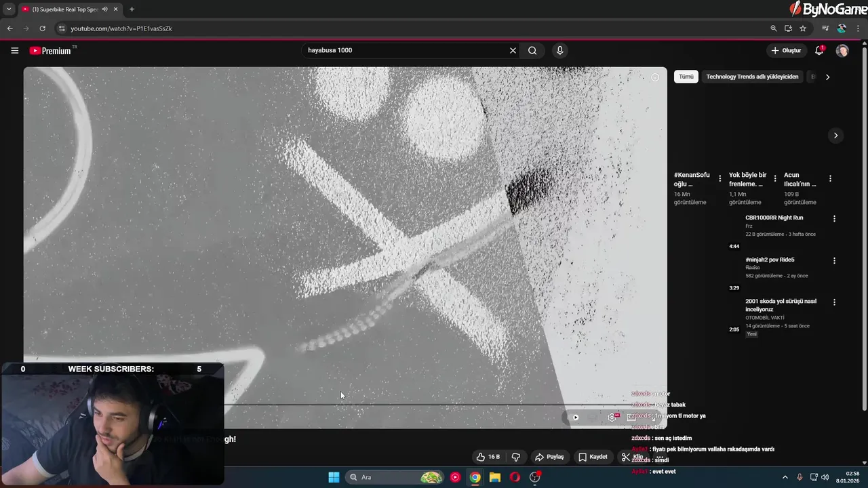Bookmark this page with star icon
868x488 pixels.
[803, 28]
